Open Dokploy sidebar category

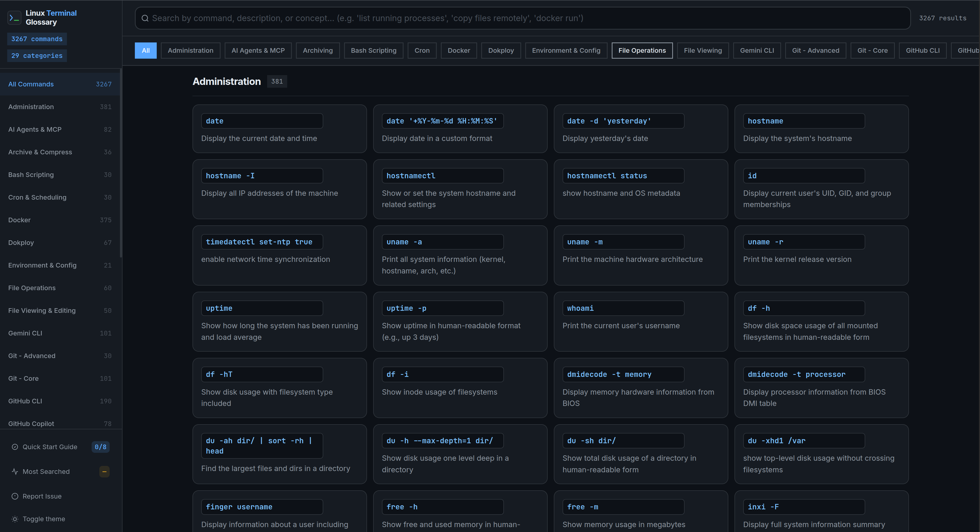(x=60, y=243)
